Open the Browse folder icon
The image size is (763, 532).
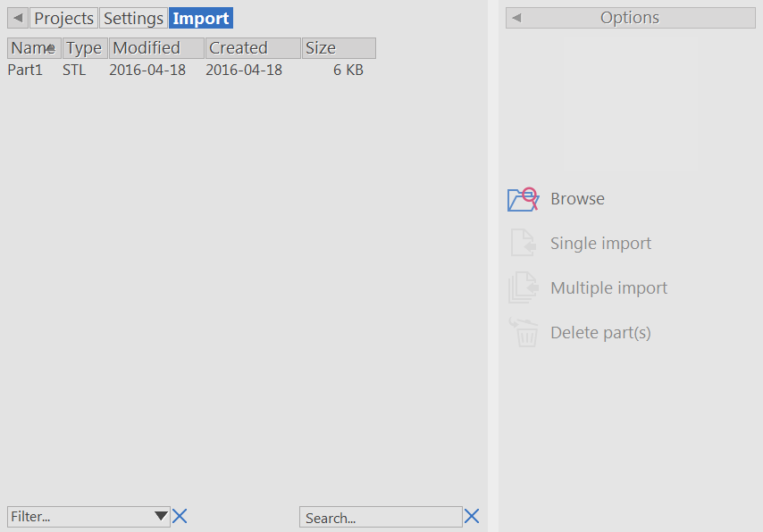click(523, 199)
